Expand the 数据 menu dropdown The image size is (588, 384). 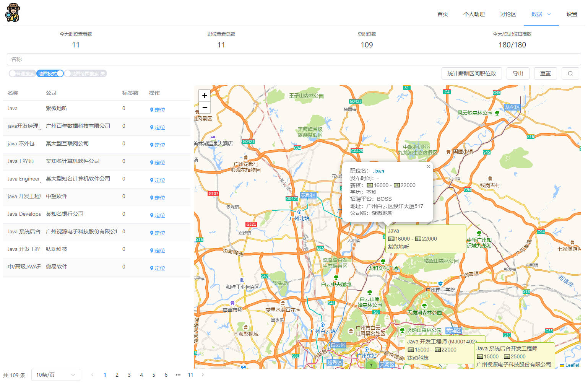coord(541,14)
